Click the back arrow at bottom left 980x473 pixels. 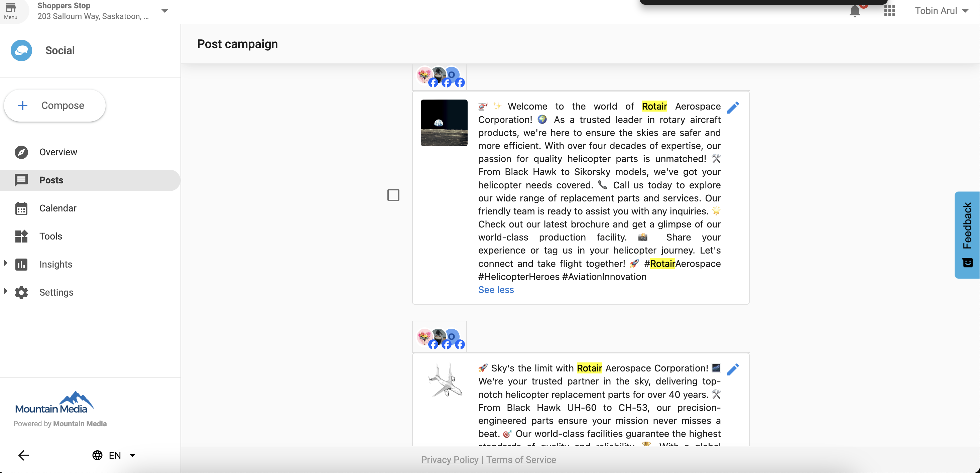(x=24, y=455)
